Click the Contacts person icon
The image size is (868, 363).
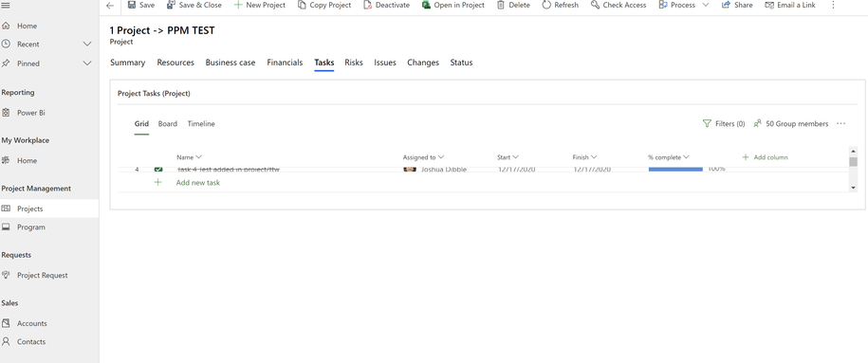click(6, 341)
